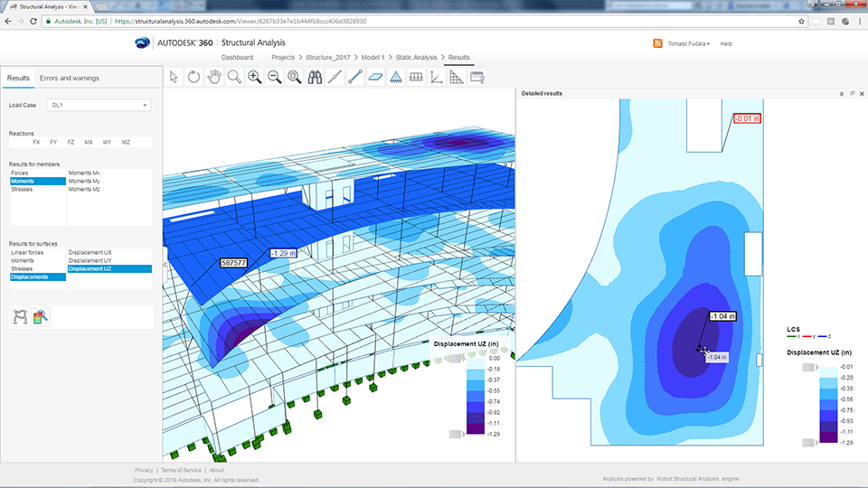The image size is (868, 488).
Task: Click the zoom out magnifier
Action: coord(274,78)
